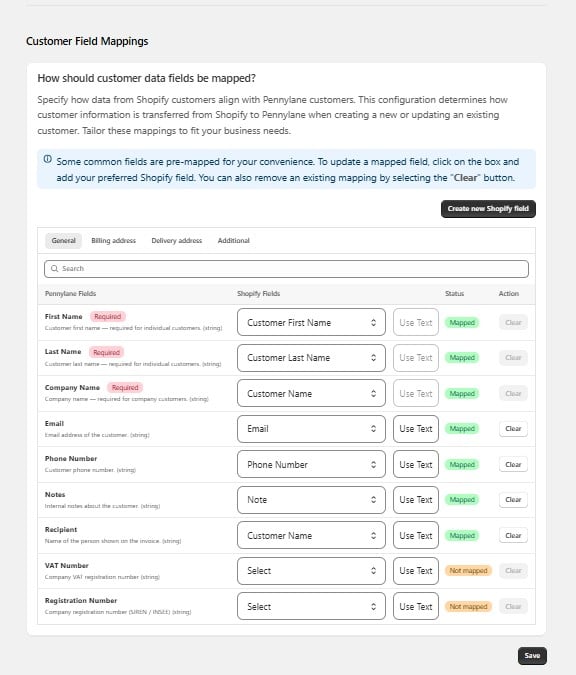The height and width of the screenshot is (675, 576).
Task: Click the search magnifier icon
Action: pos(55,269)
